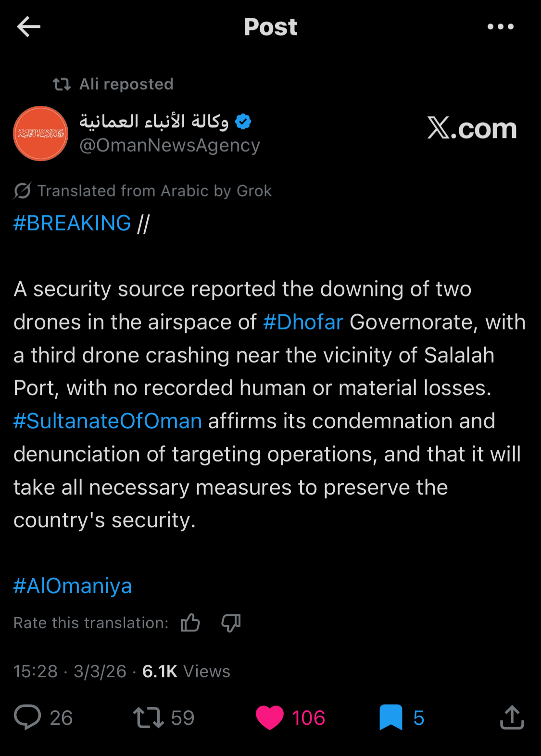Screen dimensions: 541x756
Task: Open the three-dot more options menu
Action: [500, 27]
